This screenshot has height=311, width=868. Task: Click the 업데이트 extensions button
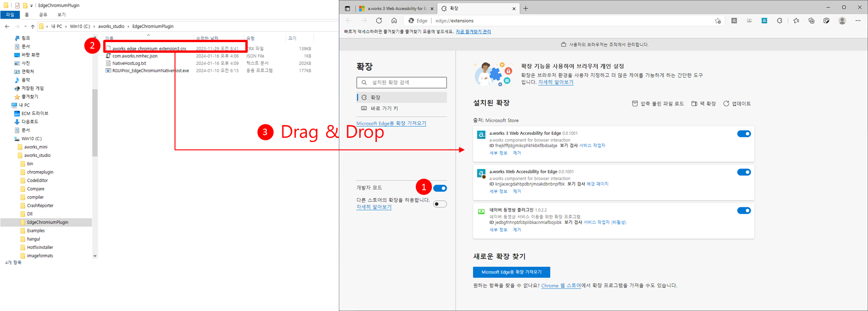737,104
